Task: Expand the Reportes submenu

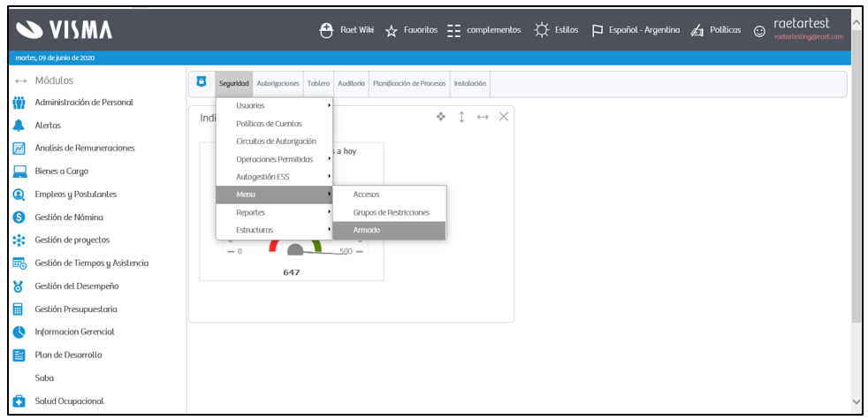Action: click(274, 213)
